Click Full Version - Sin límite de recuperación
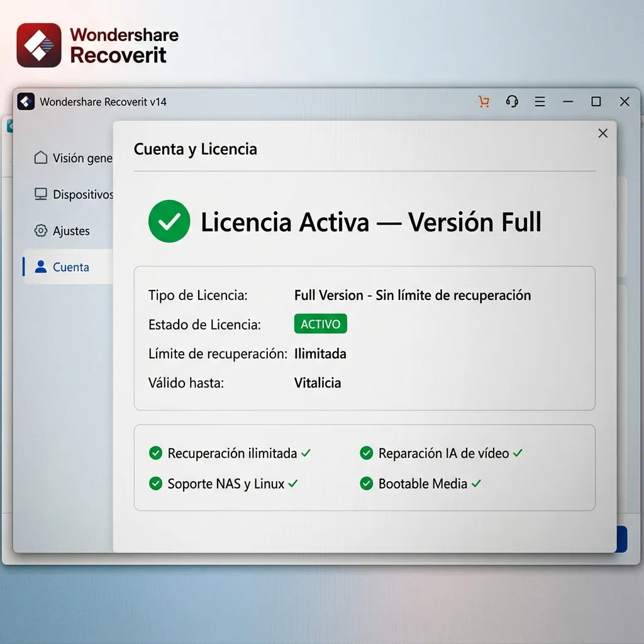This screenshot has width=644, height=644. click(x=413, y=295)
